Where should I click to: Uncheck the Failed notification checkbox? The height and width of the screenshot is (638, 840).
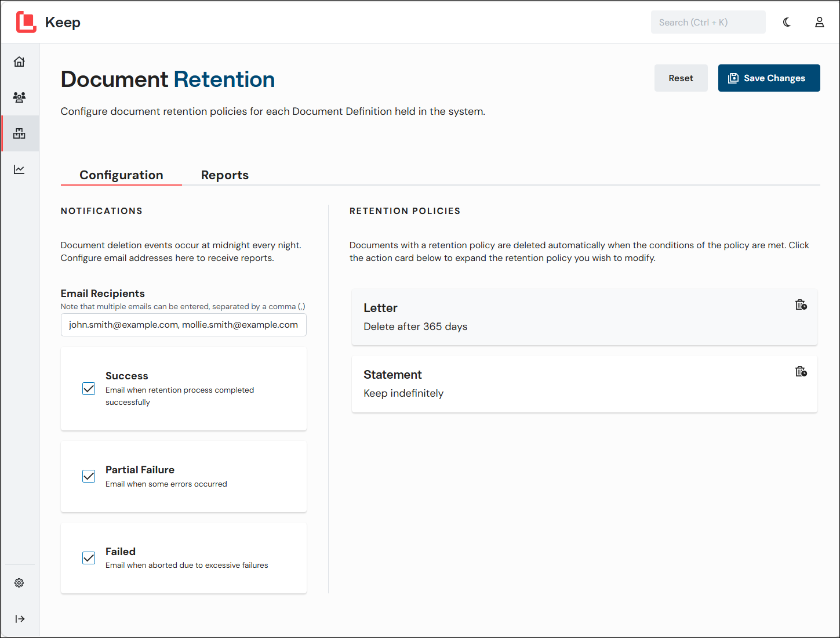tap(89, 558)
